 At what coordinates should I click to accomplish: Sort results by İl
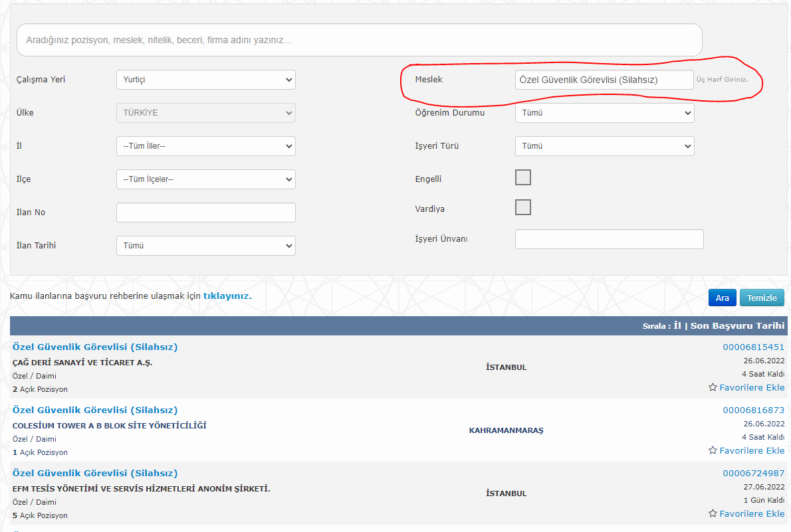(677, 326)
